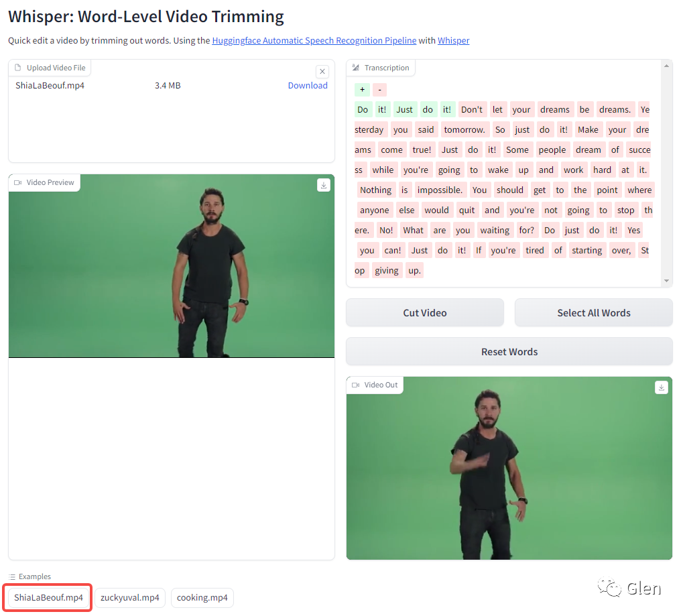The height and width of the screenshot is (616, 683).
Task: Toggle the word "should" in transcription
Action: click(x=509, y=190)
